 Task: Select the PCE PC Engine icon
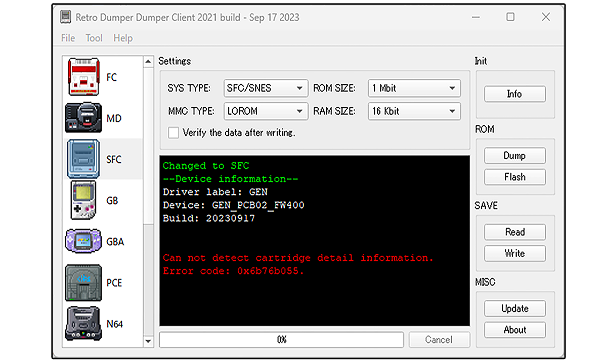pos(83,283)
